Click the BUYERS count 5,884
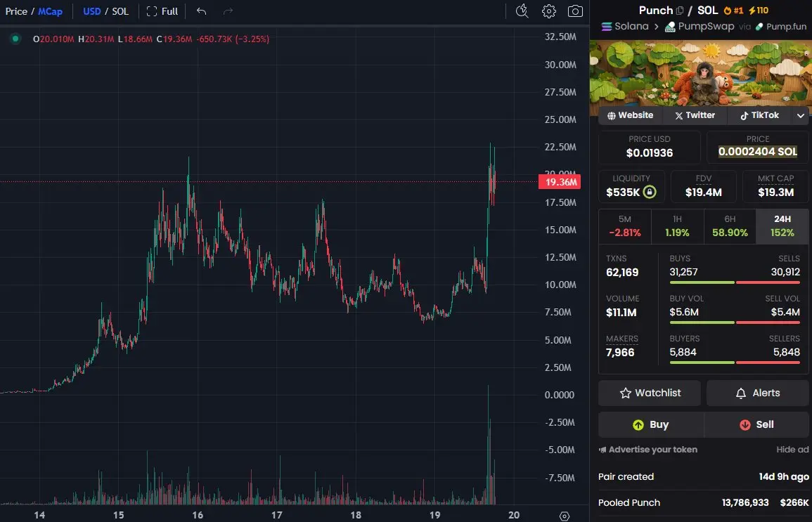This screenshot has width=812, height=522. coord(683,352)
